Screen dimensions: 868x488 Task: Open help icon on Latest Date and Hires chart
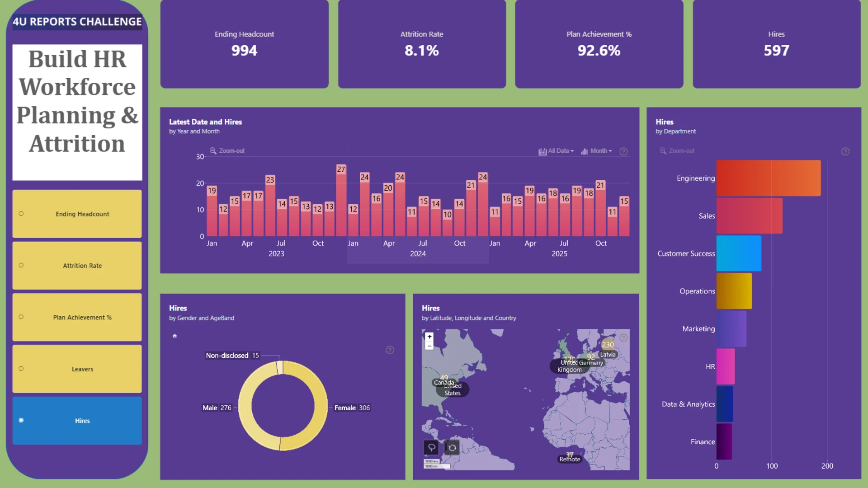[x=623, y=151]
